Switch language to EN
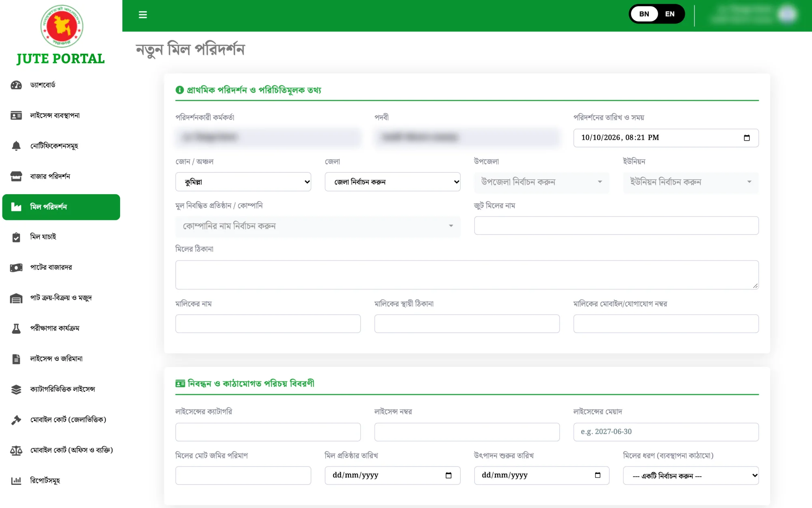The height and width of the screenshot is (508, 812). 670,14
